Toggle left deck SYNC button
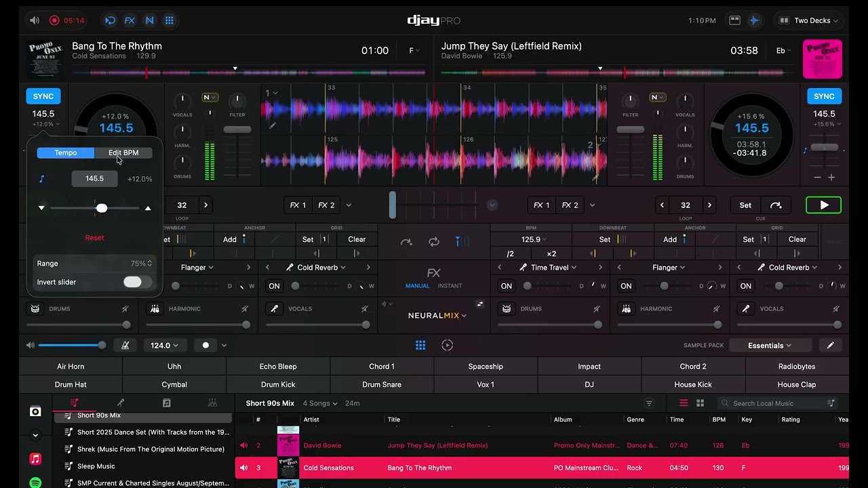The image size is (868, 488). (43, 96)
